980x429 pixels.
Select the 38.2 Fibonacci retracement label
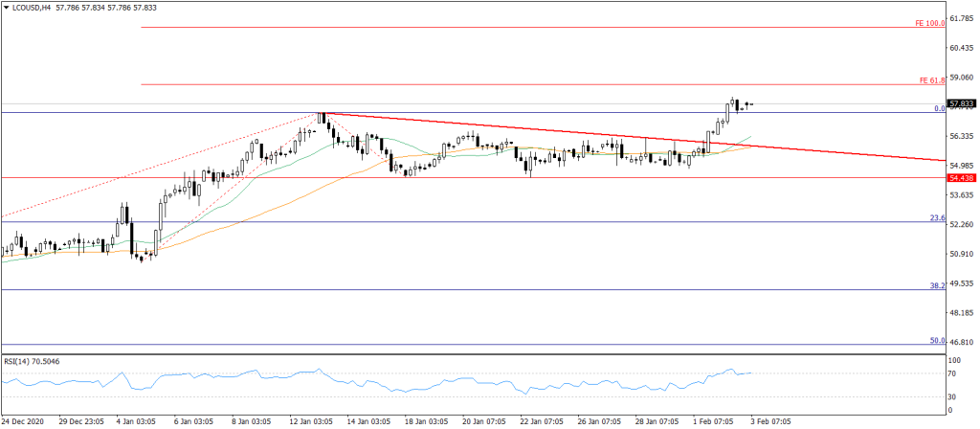point(938,285)
